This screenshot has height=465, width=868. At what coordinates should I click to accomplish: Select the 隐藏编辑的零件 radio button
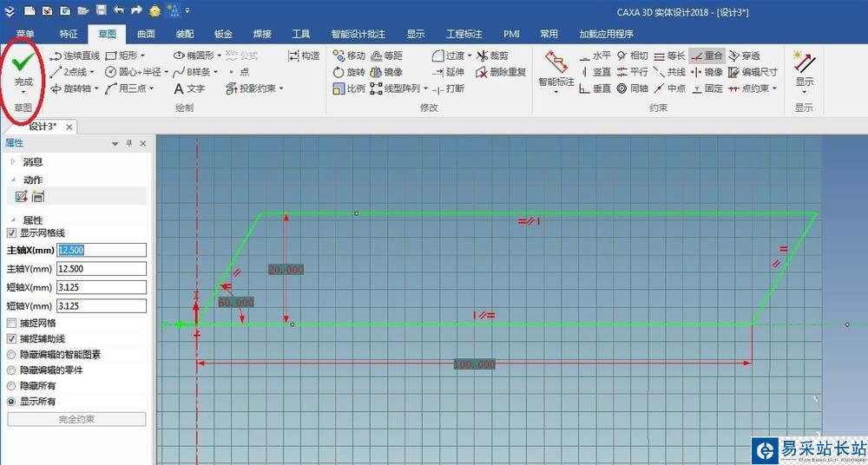11,370
